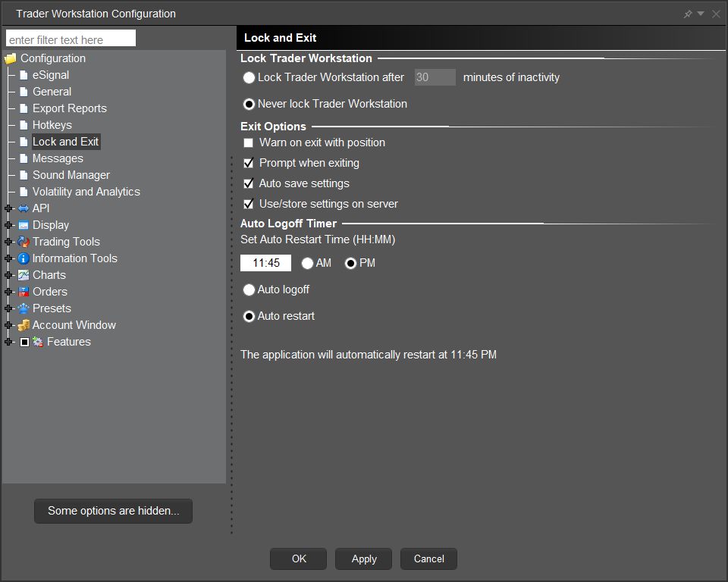Open Hotkeys configuration page
The height and width of the screenshot is (582, 728).
point(52,125)
